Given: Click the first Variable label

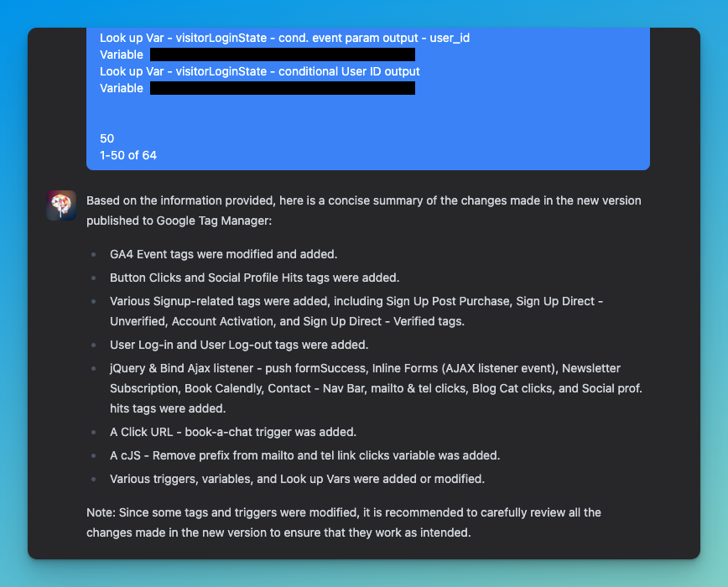Looking at the screenshot, I should click(121, 55).
